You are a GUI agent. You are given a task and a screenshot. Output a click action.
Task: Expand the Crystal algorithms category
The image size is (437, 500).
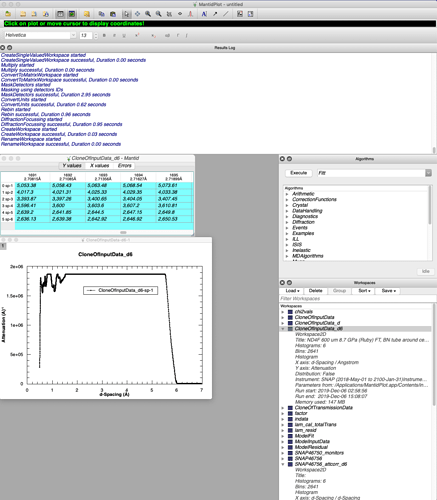pyautogui.click(x=287, y=205)
